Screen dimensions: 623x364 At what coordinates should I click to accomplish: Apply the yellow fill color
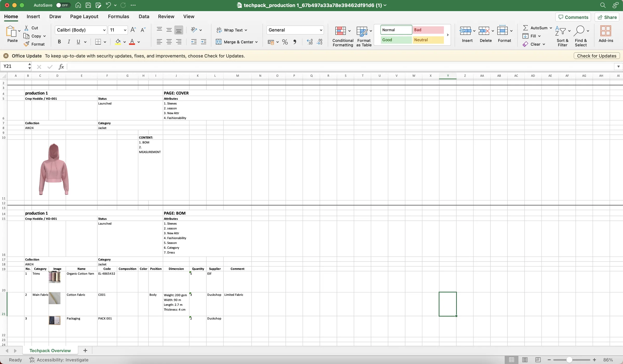pos(118,42)
